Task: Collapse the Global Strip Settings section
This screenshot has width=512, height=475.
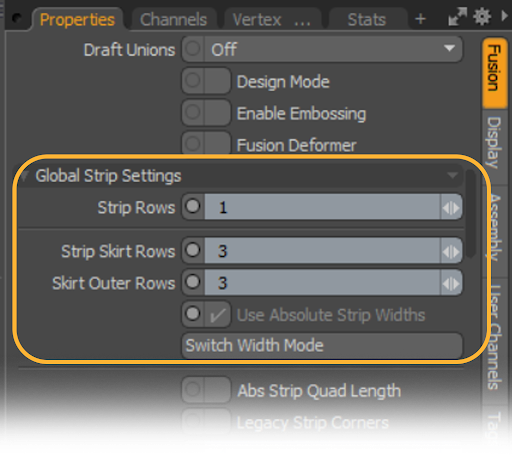Action: [24, 175]
